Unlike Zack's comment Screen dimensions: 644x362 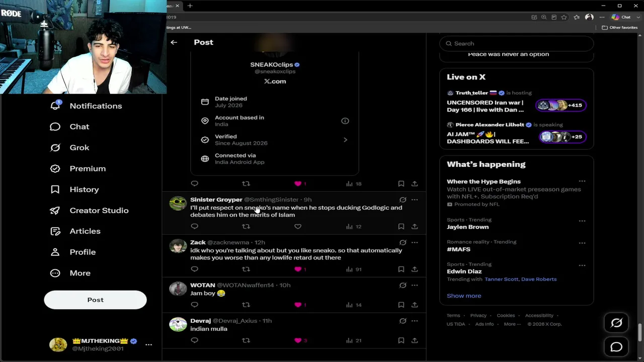pyautogui.click(x=298, y=269)
